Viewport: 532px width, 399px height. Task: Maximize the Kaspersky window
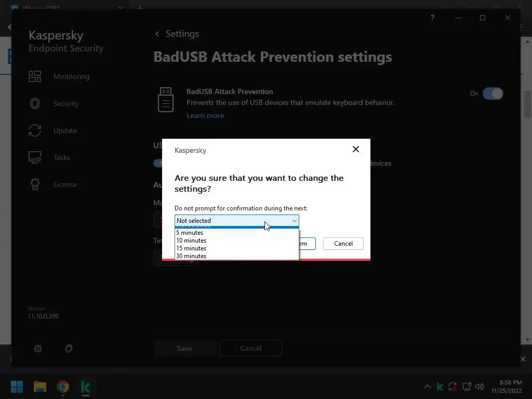pyautogui.click(x=483, y=18)
